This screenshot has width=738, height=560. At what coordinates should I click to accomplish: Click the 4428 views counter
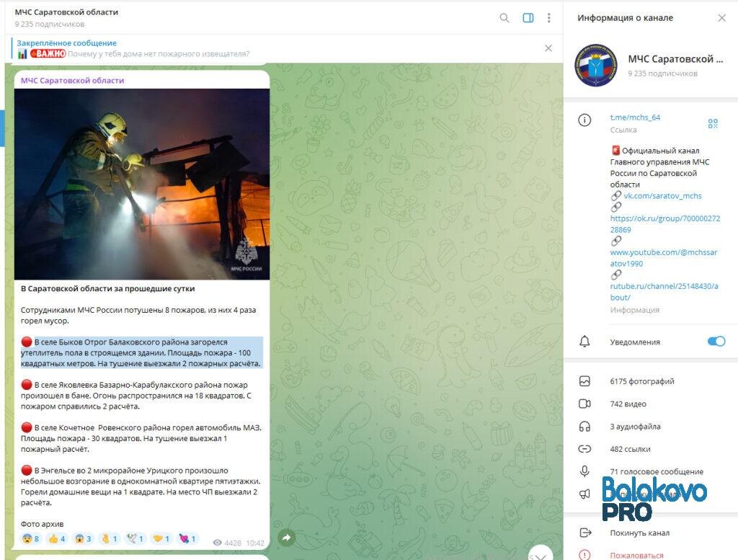point(227,543)
